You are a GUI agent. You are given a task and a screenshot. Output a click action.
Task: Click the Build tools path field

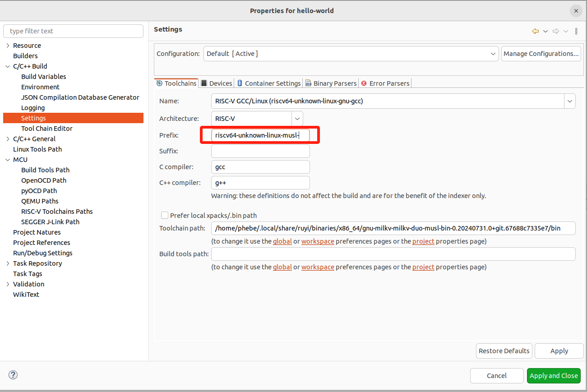pos(393,254)
